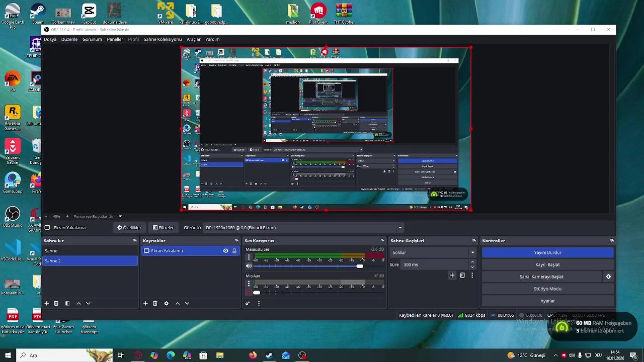Image resolution: width=644 pixels, height=362 pixels.
Task: Start virtual camera with Sanal Kamerayı Başlat
Action: point(541,277)
